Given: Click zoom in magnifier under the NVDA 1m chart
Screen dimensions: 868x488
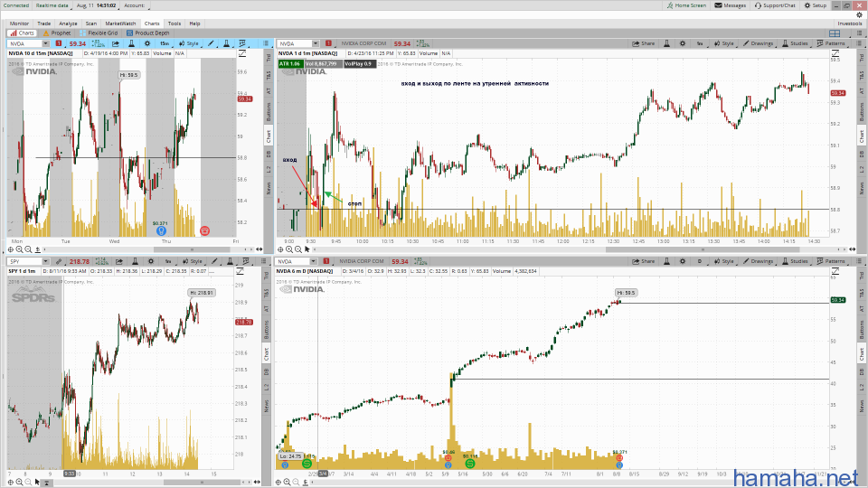Looking at the screenshot, I should coord(289,250).
